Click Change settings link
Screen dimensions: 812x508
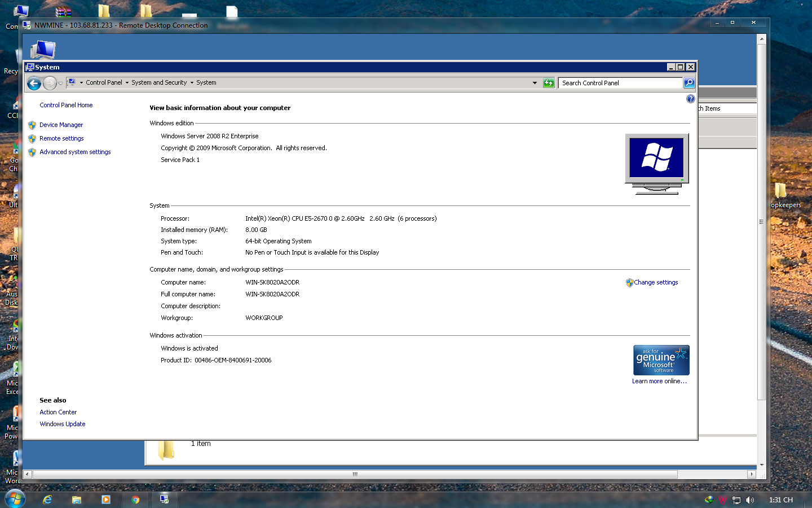(656, 282)
